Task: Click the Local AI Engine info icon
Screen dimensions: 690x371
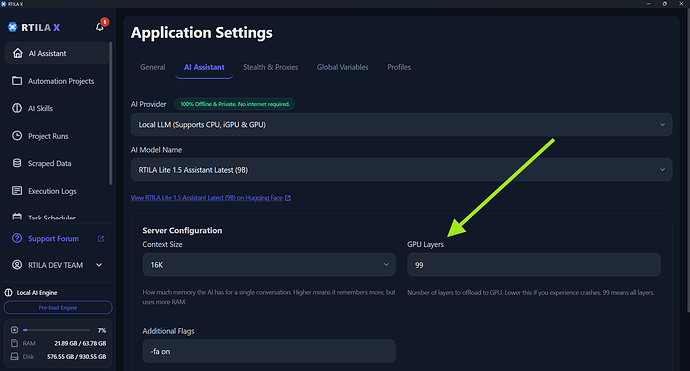Action: tap(8, 293)
